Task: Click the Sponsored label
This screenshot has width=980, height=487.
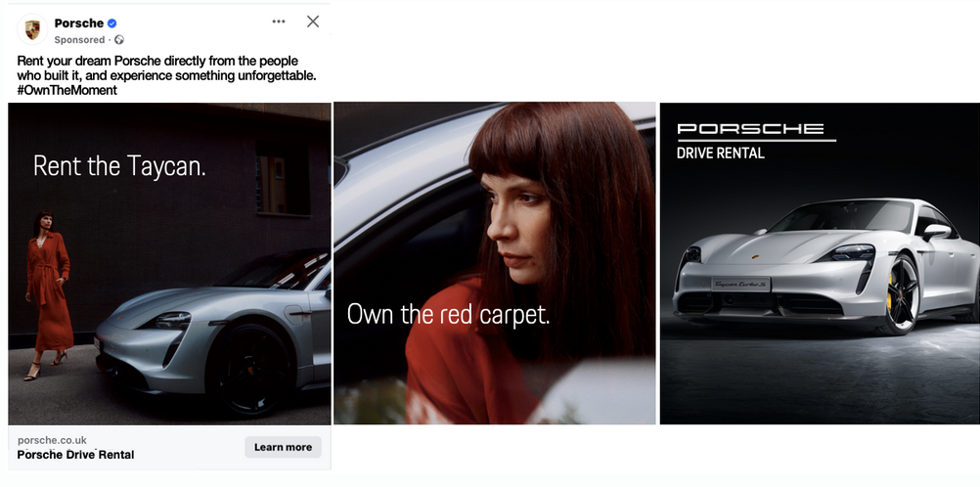Action: (x=79, y=39)
